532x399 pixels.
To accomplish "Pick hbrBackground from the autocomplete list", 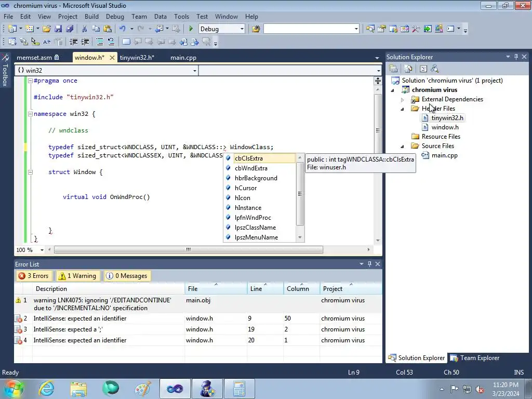I will click(256, 178).
